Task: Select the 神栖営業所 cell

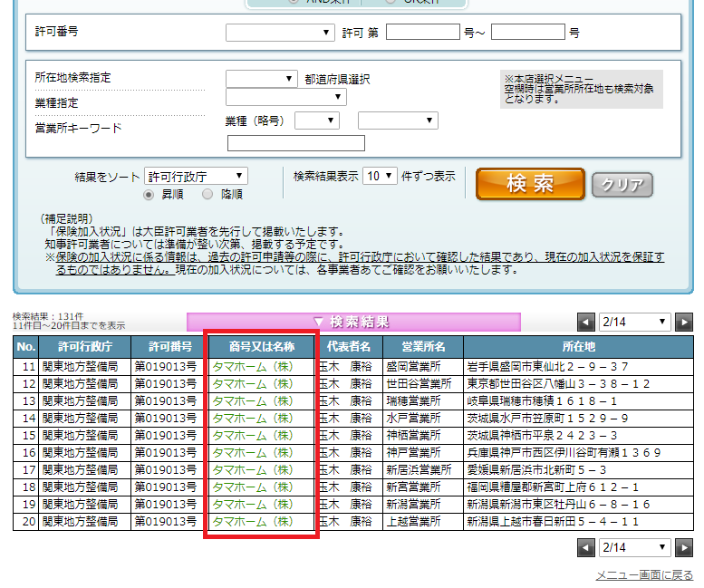Action: tap(423, 436)
